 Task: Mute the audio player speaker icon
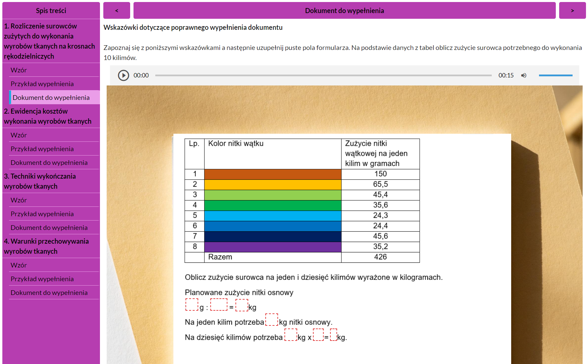(x=524, y=75)
